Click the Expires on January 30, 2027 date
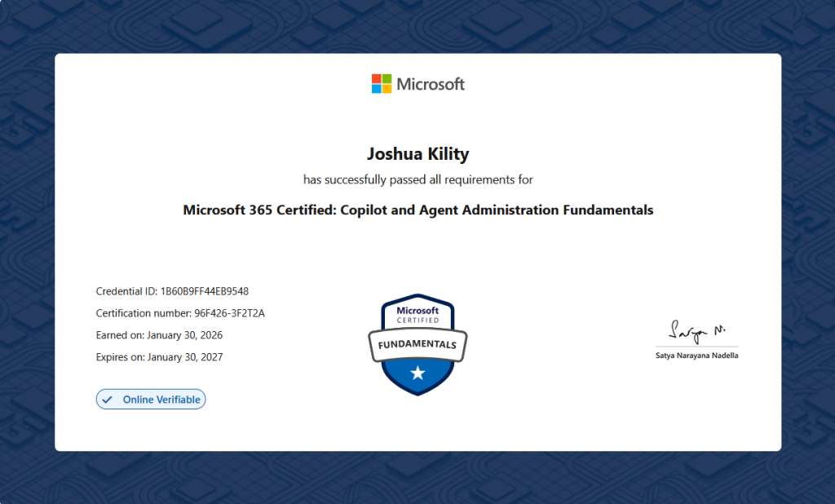 click(159, 357)
